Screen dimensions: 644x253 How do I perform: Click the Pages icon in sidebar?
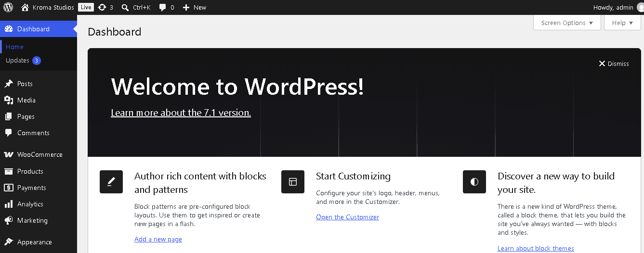tap(8, 116)
